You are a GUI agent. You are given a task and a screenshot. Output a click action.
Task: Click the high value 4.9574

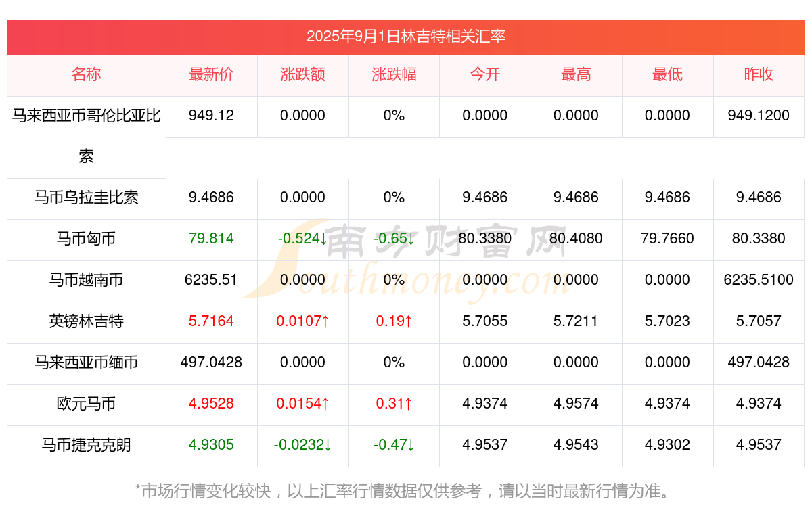coord(576,404)
